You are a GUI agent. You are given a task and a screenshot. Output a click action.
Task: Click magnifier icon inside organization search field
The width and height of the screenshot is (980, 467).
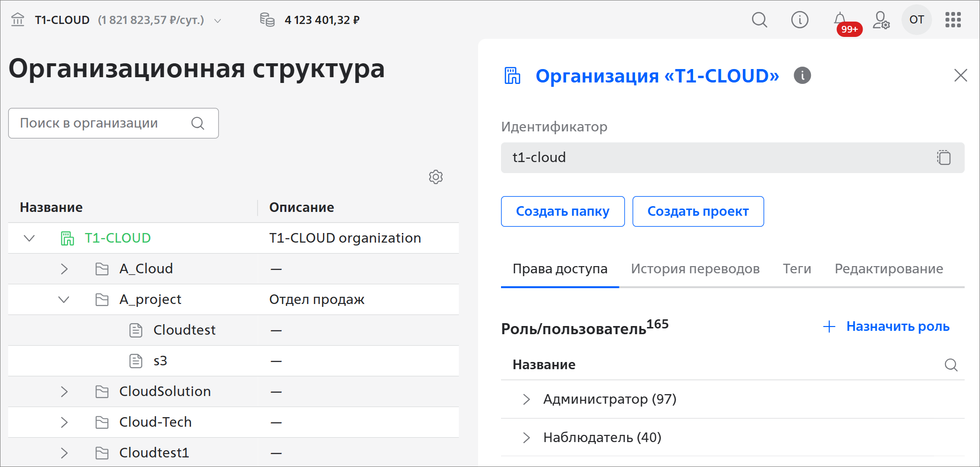click(x=198, y=123)
